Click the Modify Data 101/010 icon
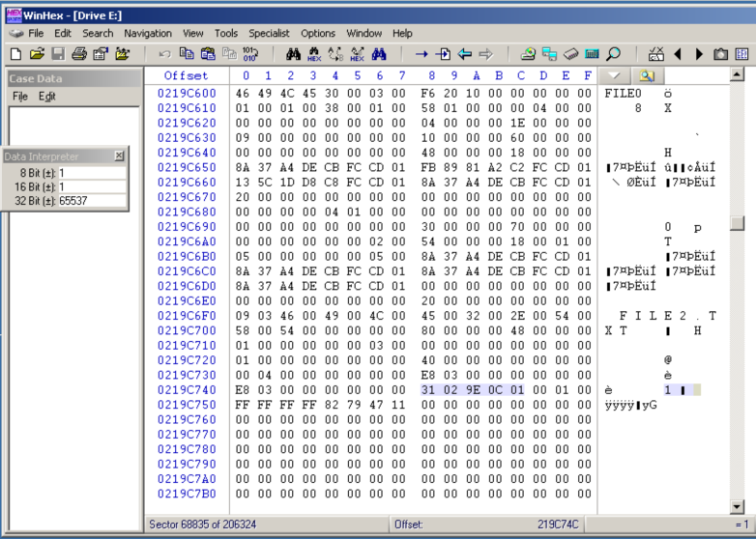 tap(250, 54)
